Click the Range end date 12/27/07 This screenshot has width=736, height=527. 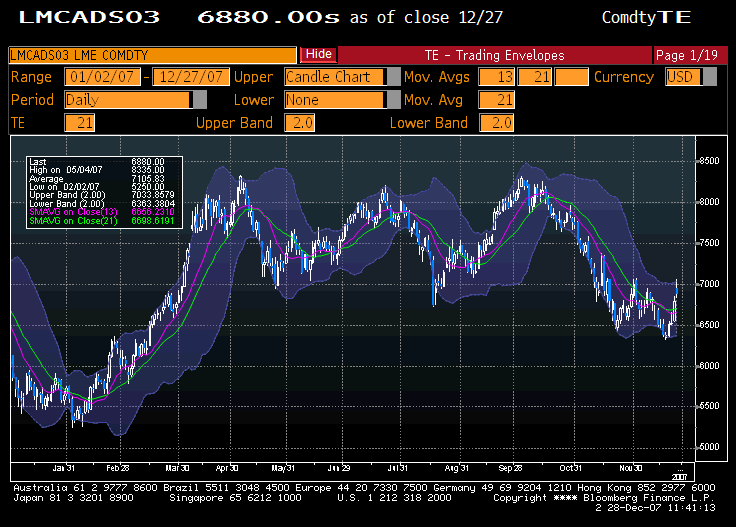[x=189, y=77]
